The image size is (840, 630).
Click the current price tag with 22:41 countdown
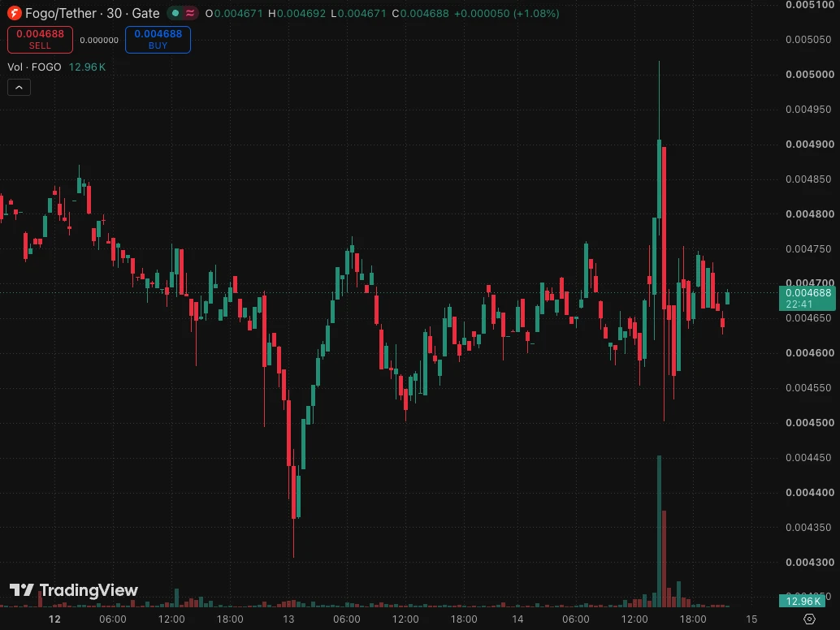pos(808,298)
